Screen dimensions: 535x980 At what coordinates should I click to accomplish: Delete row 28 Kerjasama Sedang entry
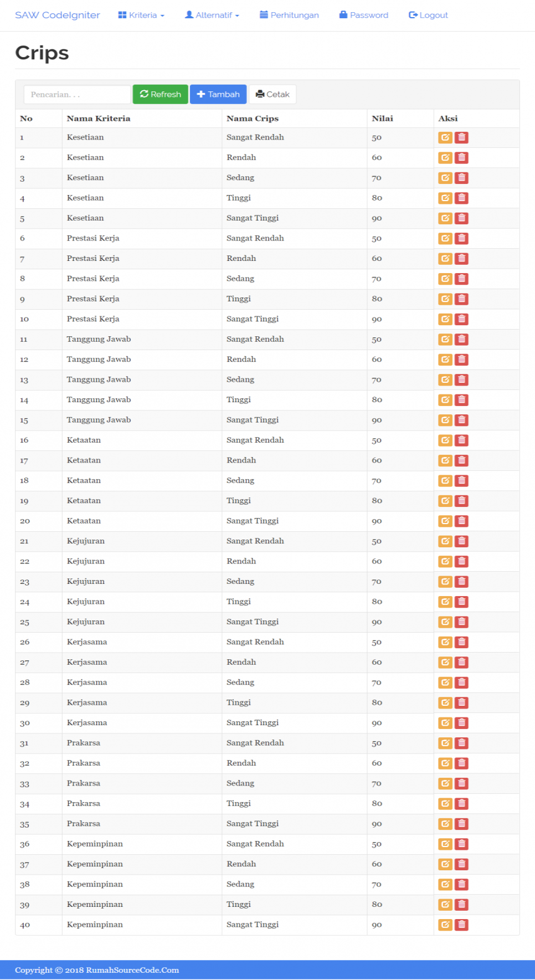(x=461, y=683)
